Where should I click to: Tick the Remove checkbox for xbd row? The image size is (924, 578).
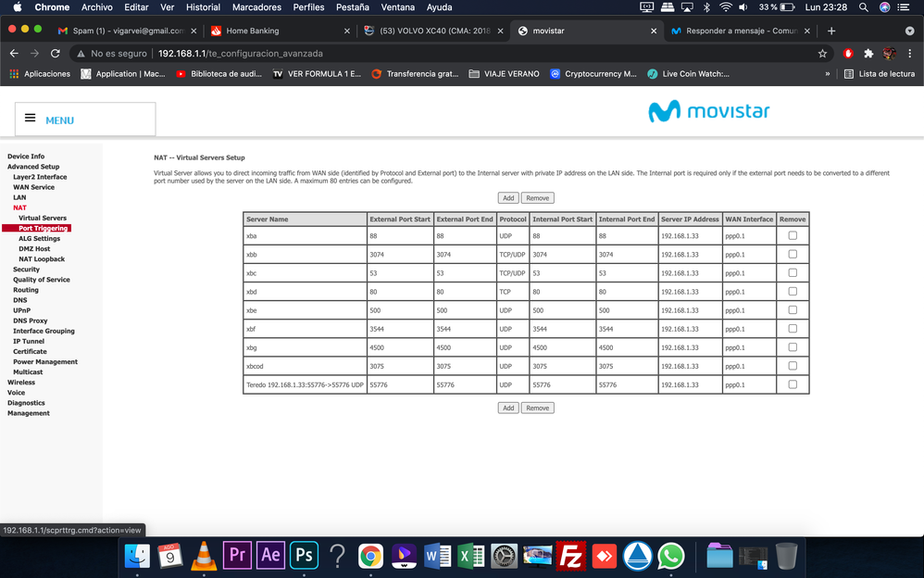point(792,292)
